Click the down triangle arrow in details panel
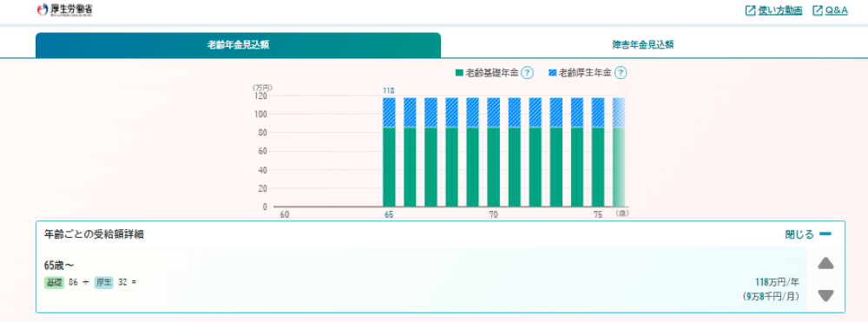This screenshot has width=868, height=322. click(x=825, y=296)
